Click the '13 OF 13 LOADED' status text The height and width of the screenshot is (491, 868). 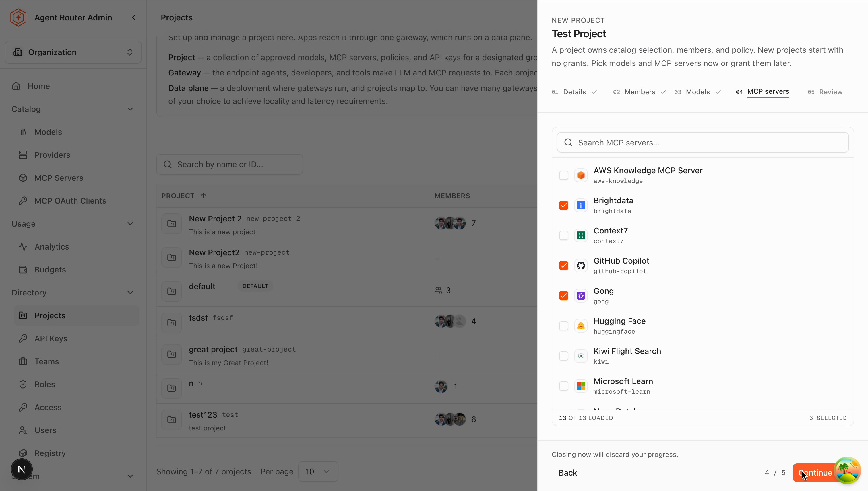click(x=586, y=418)
